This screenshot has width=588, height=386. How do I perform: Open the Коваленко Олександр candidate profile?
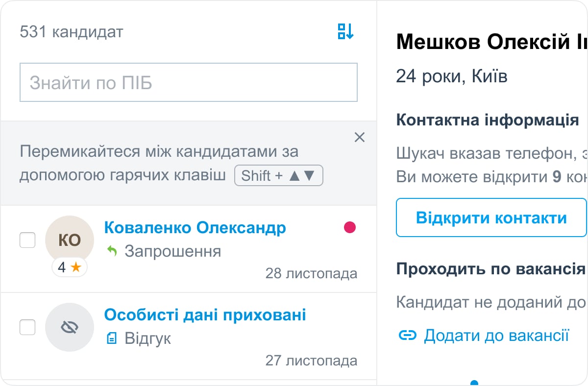(195, 228)
